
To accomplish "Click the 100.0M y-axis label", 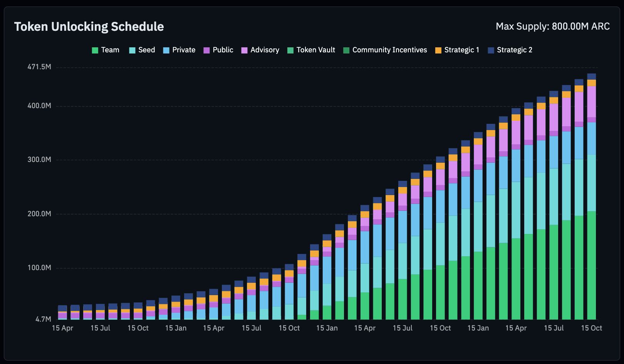I will (39, 268).
